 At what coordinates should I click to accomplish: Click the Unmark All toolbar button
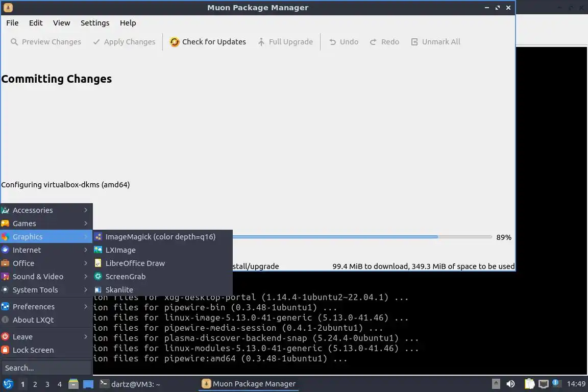point(435,42)
